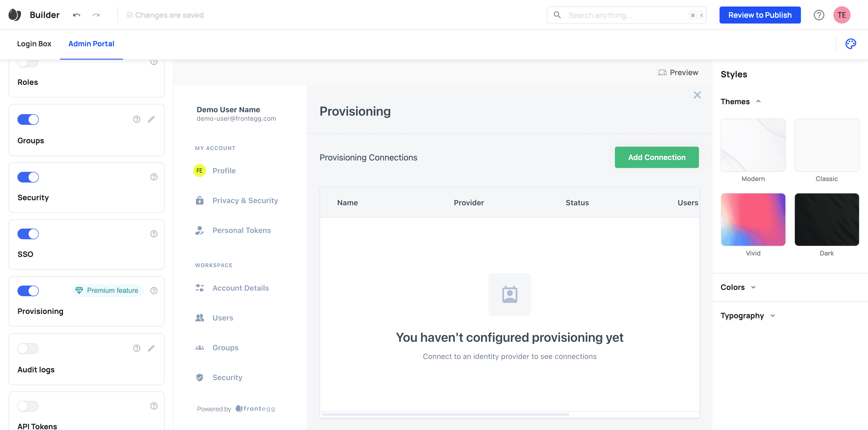Screen dimensions: 868x430
Task: Choose the Classic theme thumbnail
Action: pyautogui.click(x=827, y=145)
